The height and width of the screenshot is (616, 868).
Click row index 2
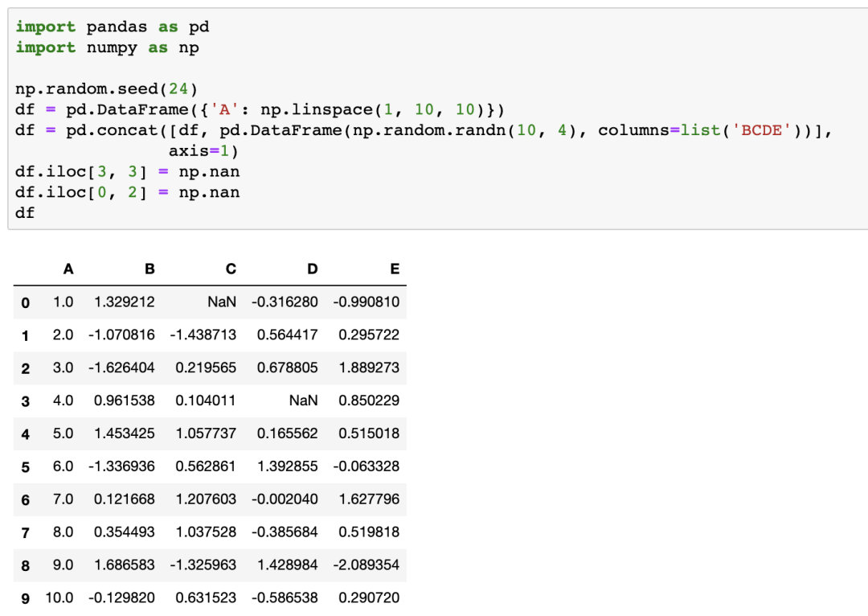26,368
